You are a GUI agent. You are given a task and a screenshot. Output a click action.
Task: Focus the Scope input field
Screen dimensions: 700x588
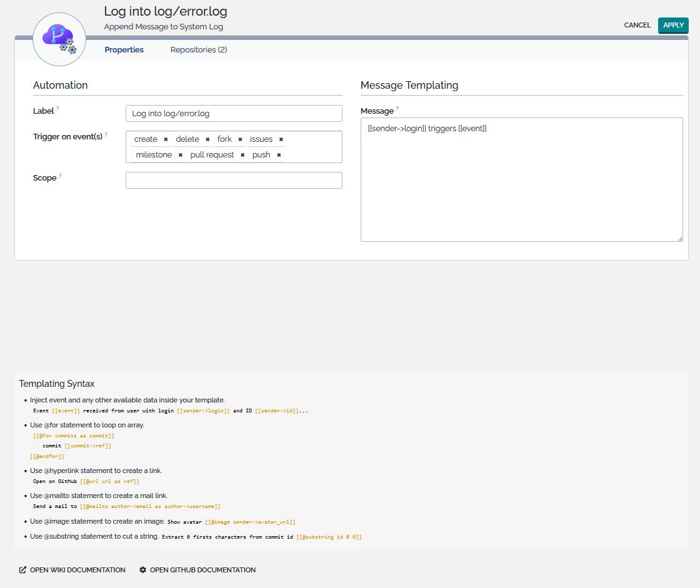tap(234, 180)
